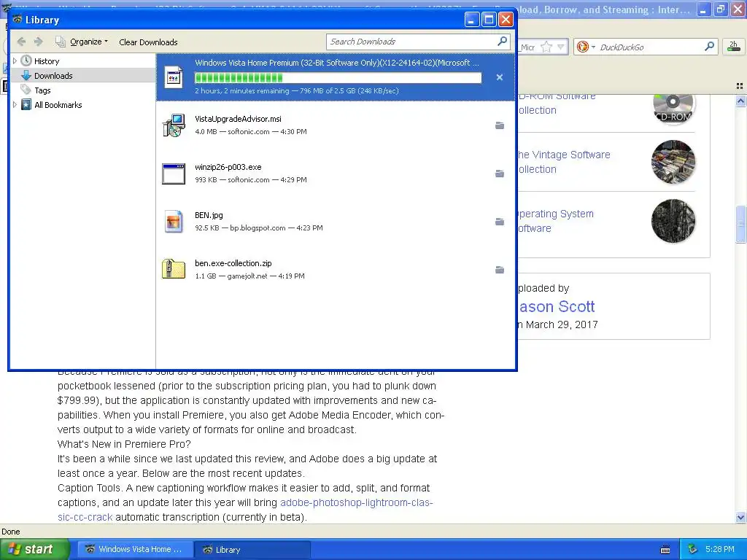Viewport: 747px width, 560px height.
Task: Click the page scrollbar down arrow
Action: (740, 517)
